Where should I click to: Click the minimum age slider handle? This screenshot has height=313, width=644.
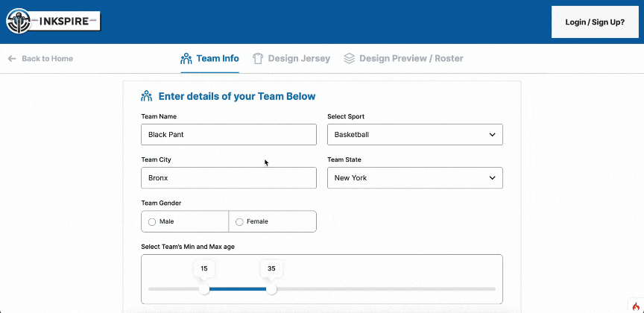[x=204, y=289]
